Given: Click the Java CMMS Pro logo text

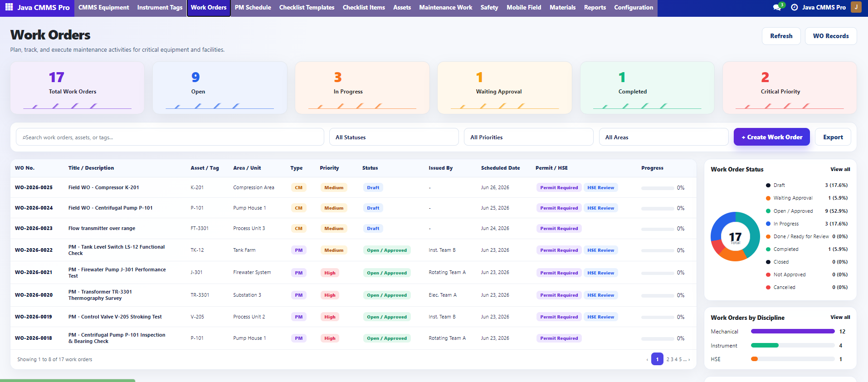Looking at the screenshot, I should 44,7.
